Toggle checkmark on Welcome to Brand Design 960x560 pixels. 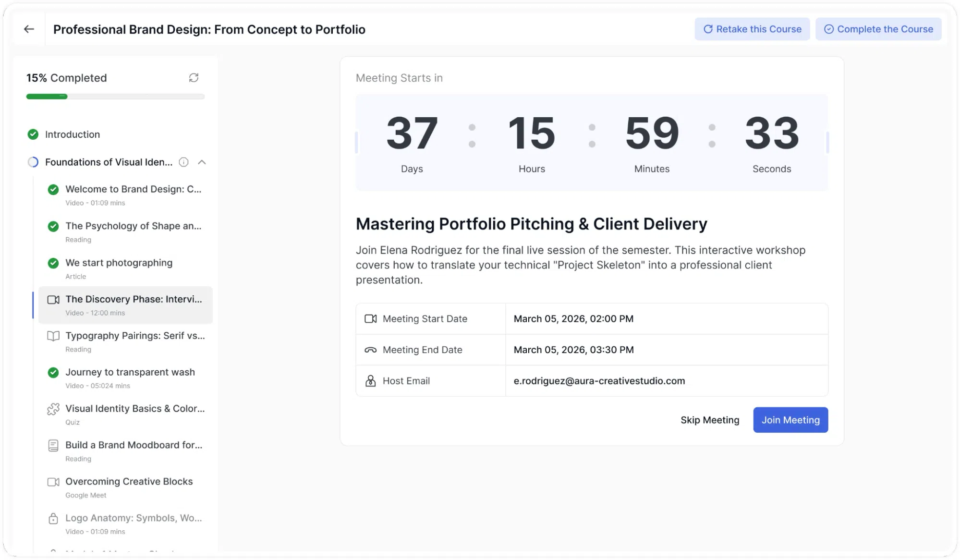[53, 190]
